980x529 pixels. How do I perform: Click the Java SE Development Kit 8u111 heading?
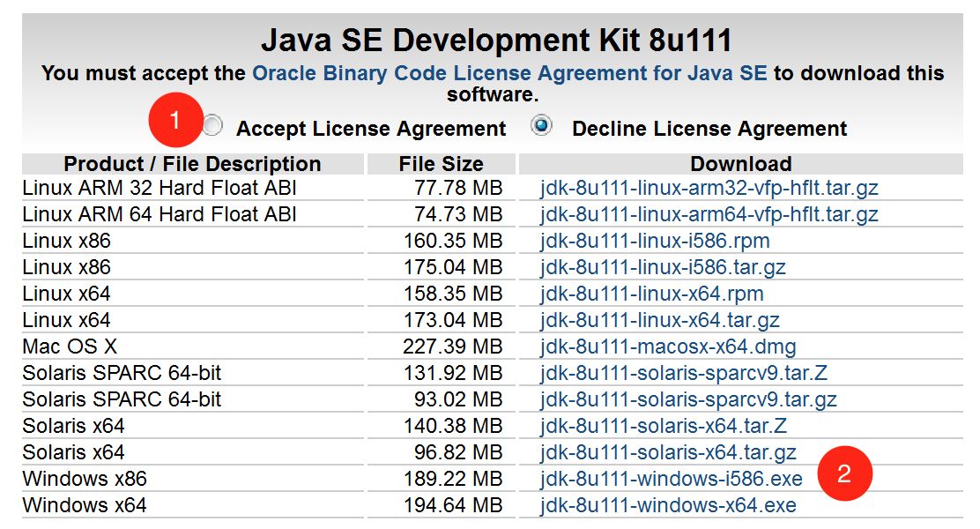pyautogui.click(x=496, y=40)
